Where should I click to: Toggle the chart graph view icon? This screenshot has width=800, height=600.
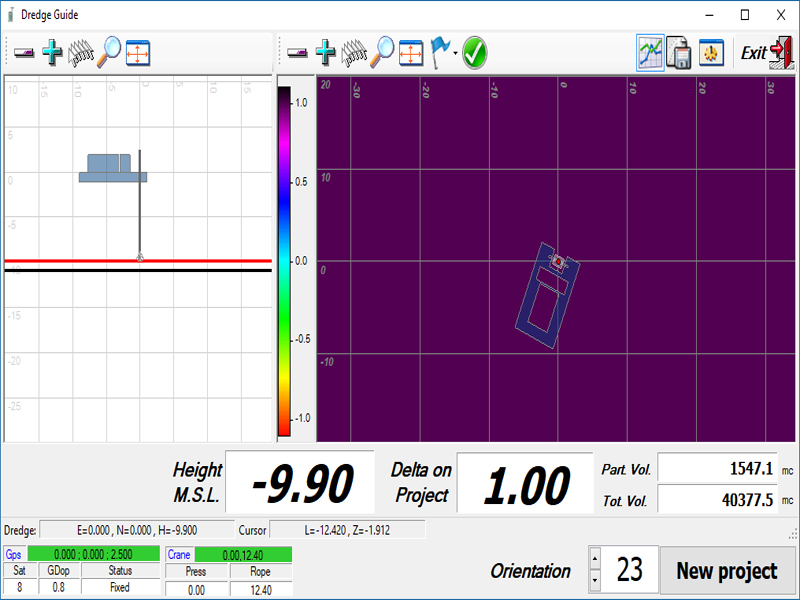click(651, 53)
